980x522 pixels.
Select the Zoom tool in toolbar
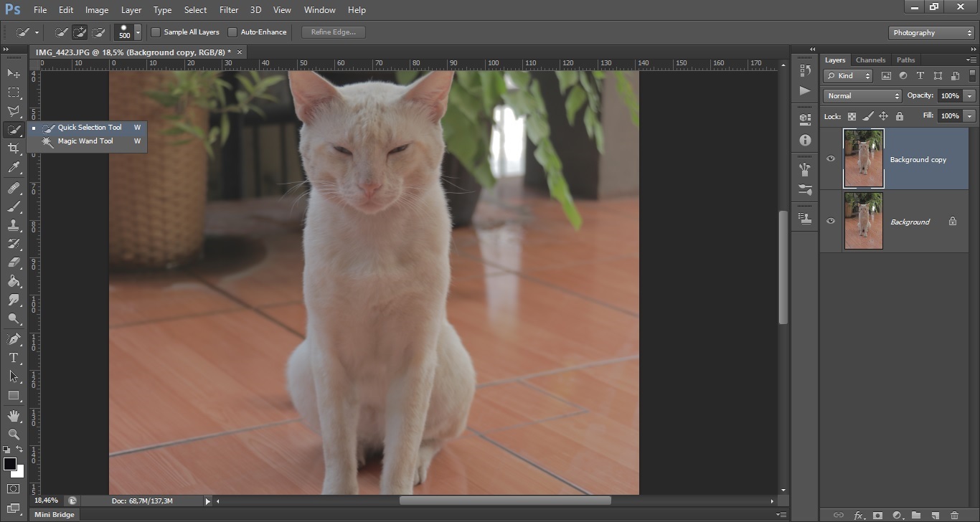[x=14, y=435]
